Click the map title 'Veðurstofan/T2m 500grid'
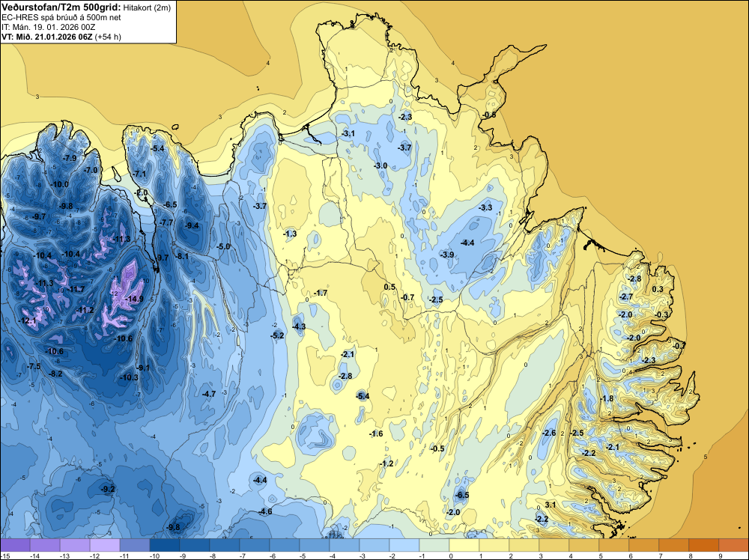Screen dimensions: 749x560 click(61, 7)
